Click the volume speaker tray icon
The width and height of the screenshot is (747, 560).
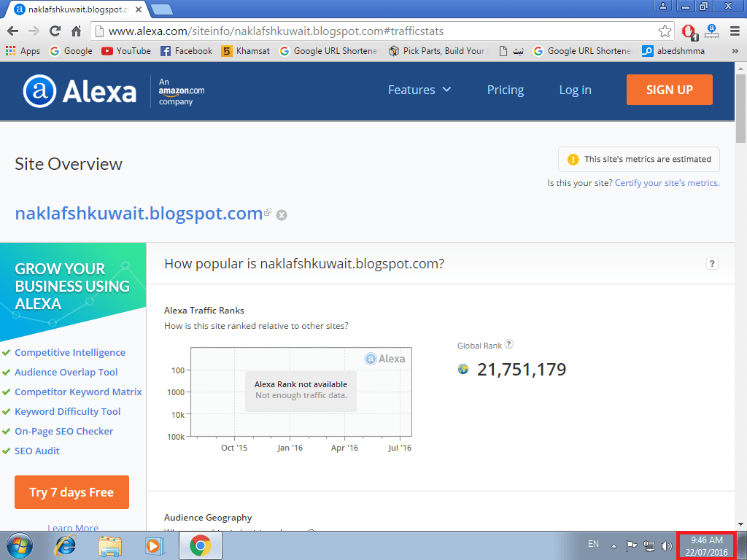pos(667,545)
